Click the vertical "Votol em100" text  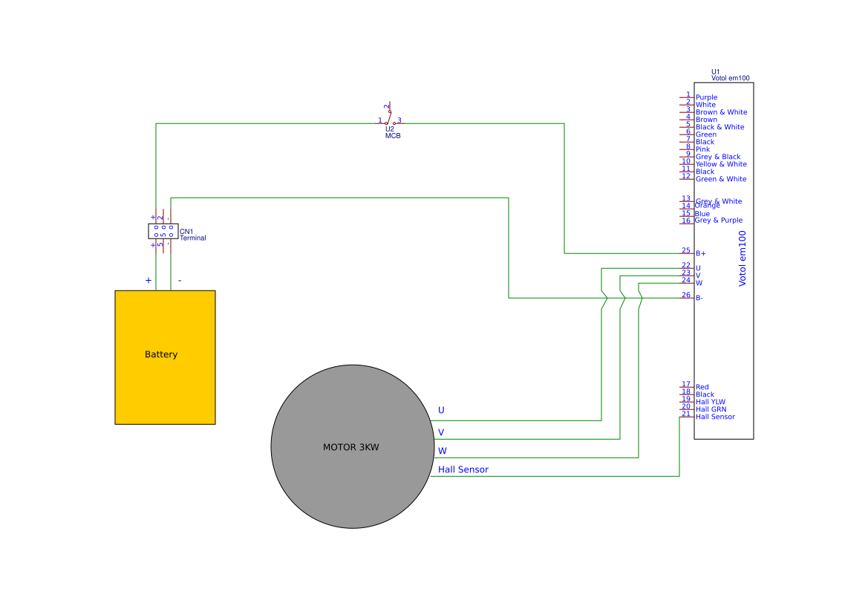pos(743,258)
